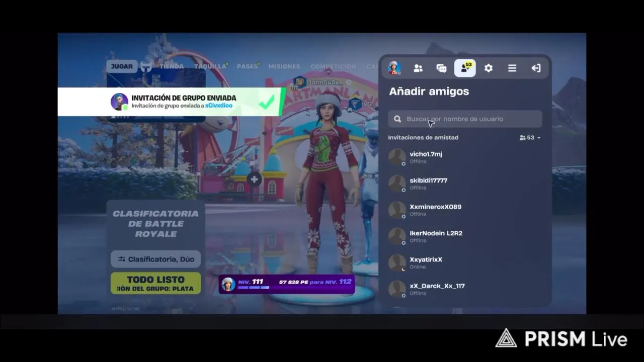Open the friends list icon
The height and width of the screenshot is (362, 644).
coord(418,68)
